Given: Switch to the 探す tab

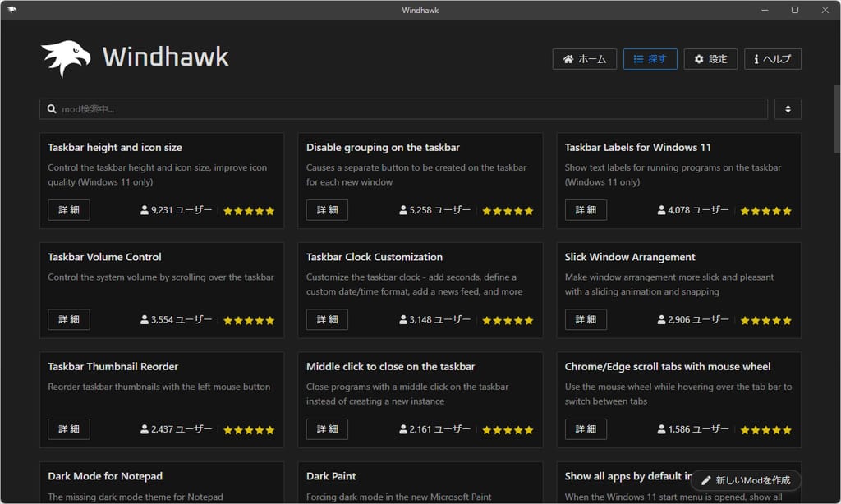Looking at the screenshot, I should tap(650, 59).
